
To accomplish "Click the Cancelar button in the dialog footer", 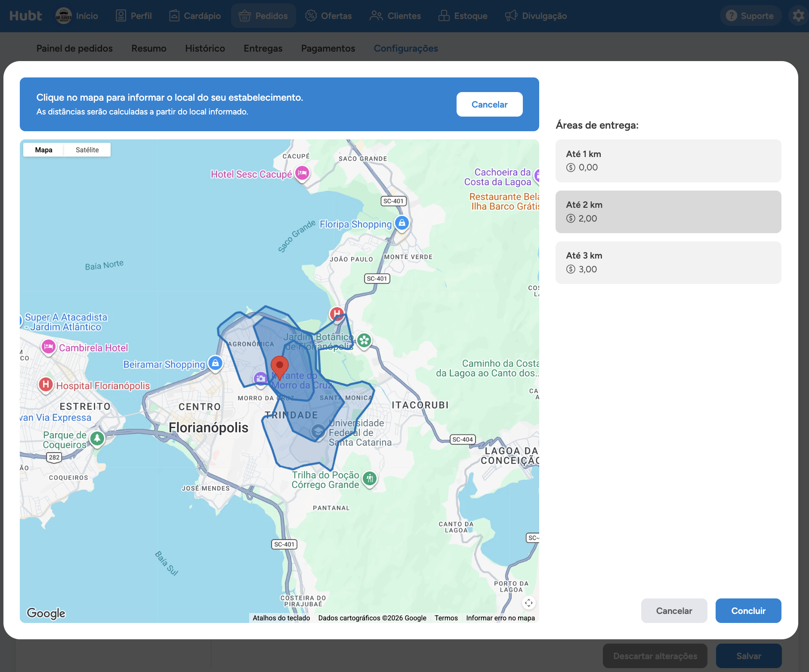I will click(674, 610).
